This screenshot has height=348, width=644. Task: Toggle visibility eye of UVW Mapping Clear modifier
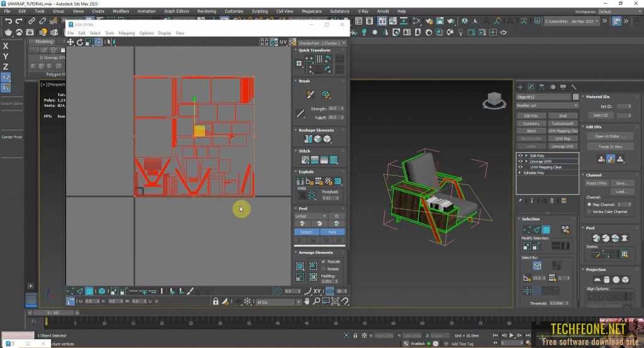(520, 167)
